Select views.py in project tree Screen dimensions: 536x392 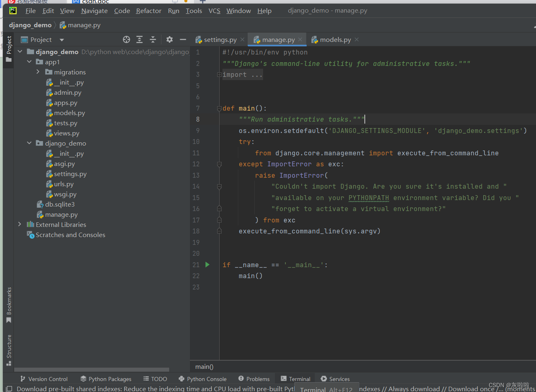tap(63, 133)
